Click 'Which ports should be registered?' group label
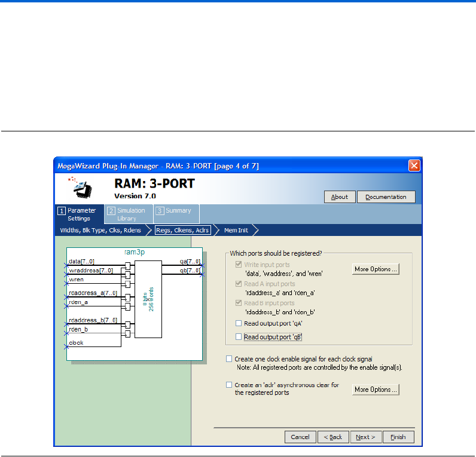The image size is (476, 457). (276, 253)
